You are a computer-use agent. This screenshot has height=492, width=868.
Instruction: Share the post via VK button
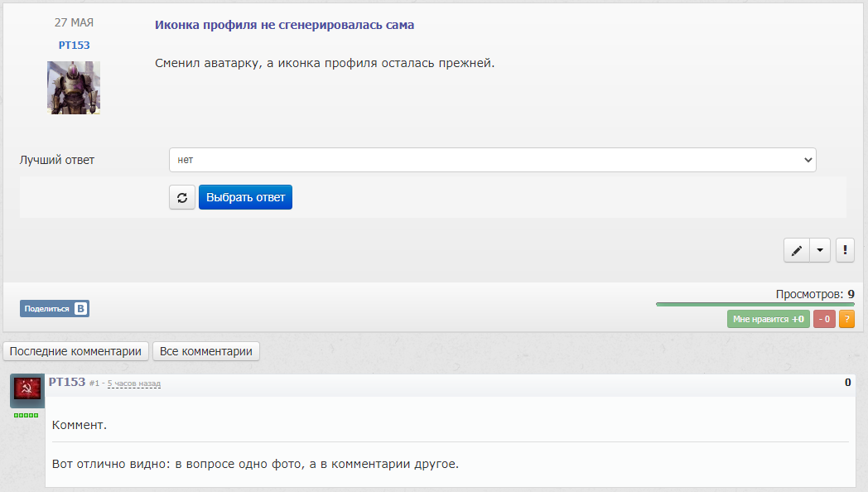[55, 309]
